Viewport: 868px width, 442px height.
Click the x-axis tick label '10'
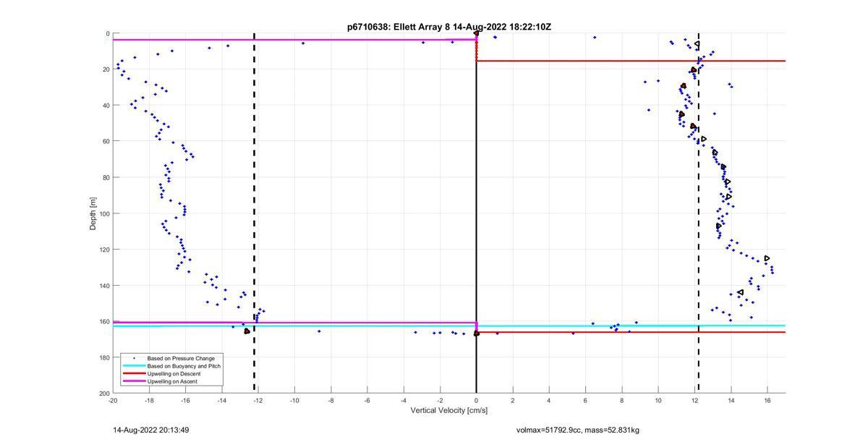658,400
